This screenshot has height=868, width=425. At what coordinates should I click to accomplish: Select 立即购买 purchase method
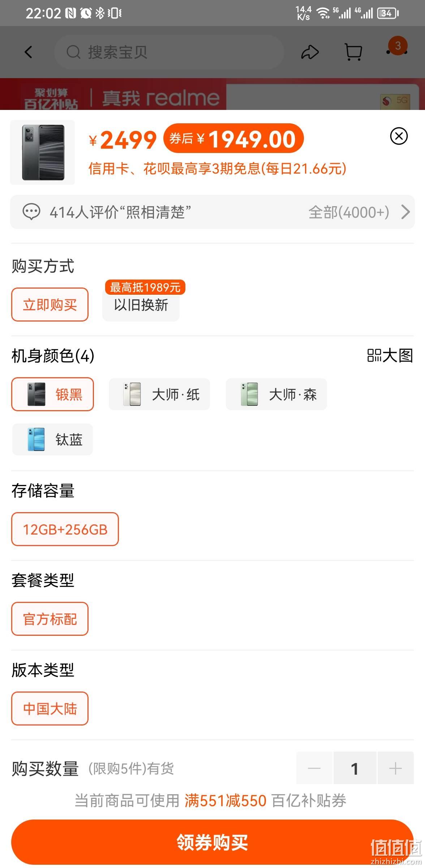(x=50, y=305)
